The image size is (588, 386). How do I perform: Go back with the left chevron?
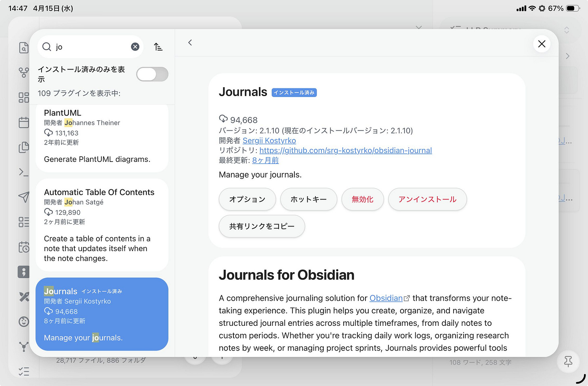click(190, 42)
